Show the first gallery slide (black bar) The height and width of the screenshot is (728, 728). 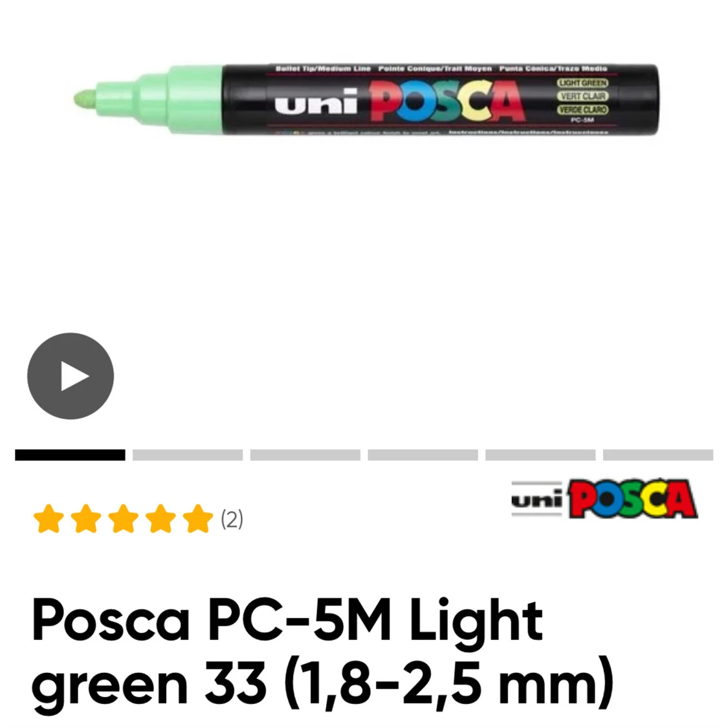[70, 455]
